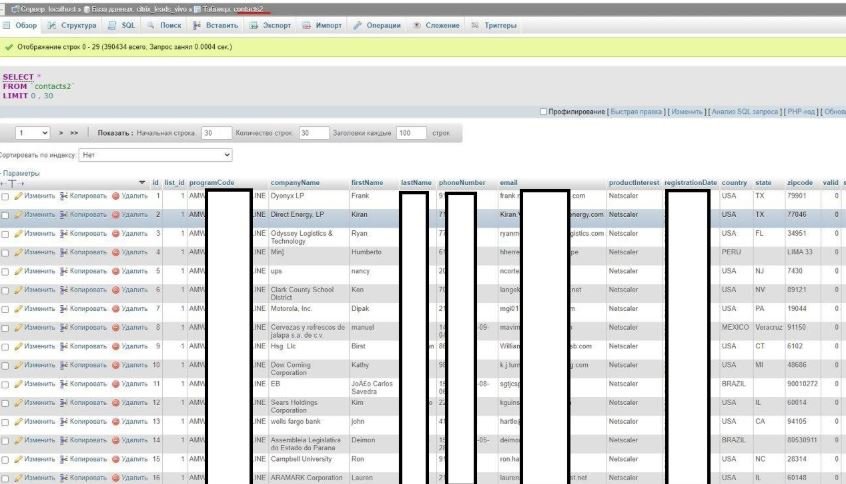Focus the Начальная строка input field
The image size is (846, 484).
coord(216,133)
